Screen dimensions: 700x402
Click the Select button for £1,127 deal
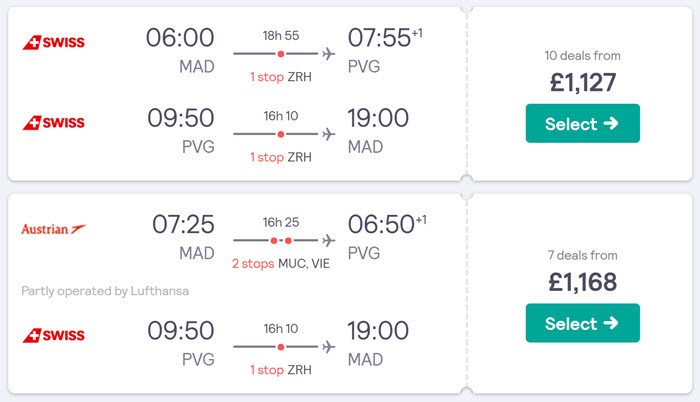coord(583,123)
